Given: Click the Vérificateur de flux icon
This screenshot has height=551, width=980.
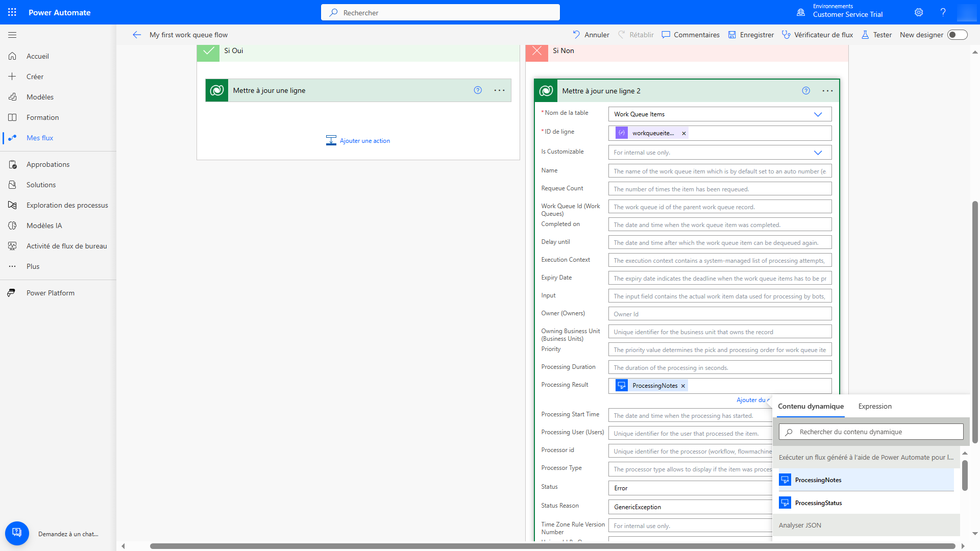Looking at the screenshot, I should pos(786,35).
